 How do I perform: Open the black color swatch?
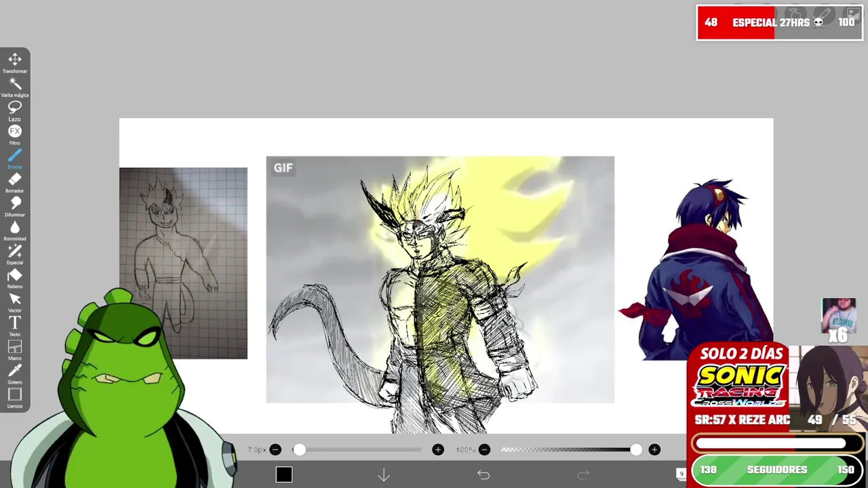click(x=284, y=475)
